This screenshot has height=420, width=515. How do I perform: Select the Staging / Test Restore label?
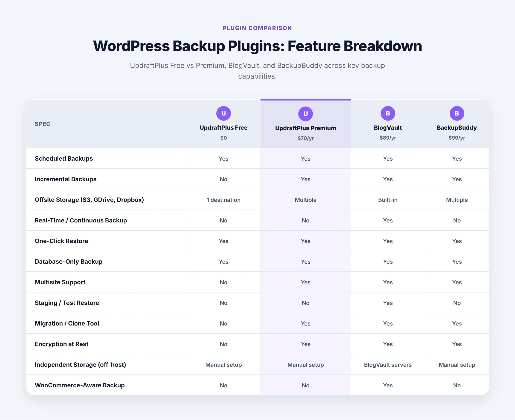(x=67, y=303)
